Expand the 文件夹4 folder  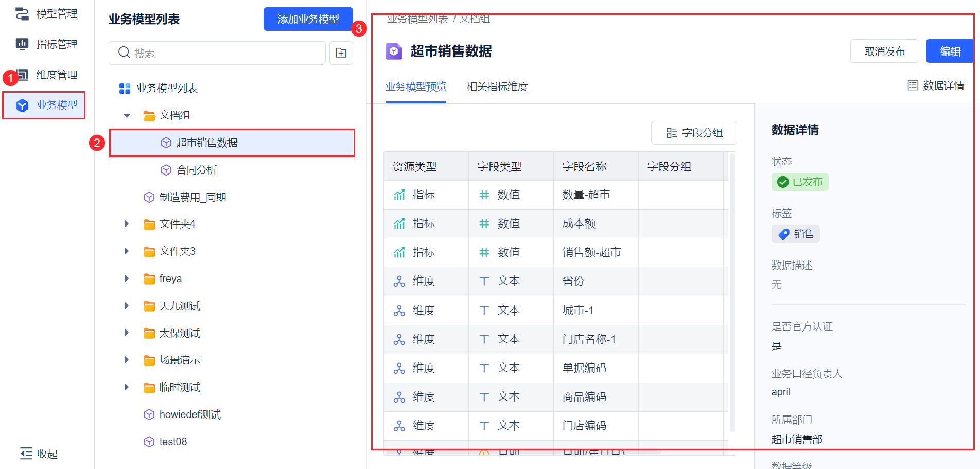[x=127, y=224]
